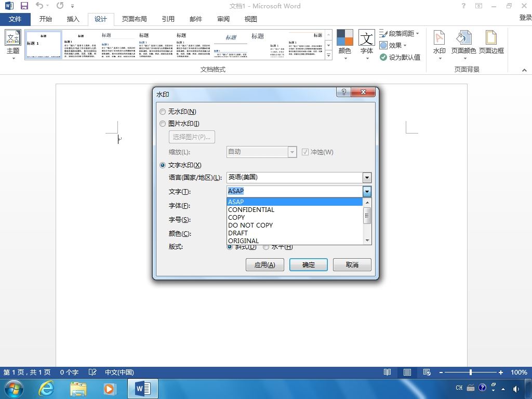Expand the Language (语言) dropdown arrow
The width and height of the screenshot is (532, 399).
point(367,178)
